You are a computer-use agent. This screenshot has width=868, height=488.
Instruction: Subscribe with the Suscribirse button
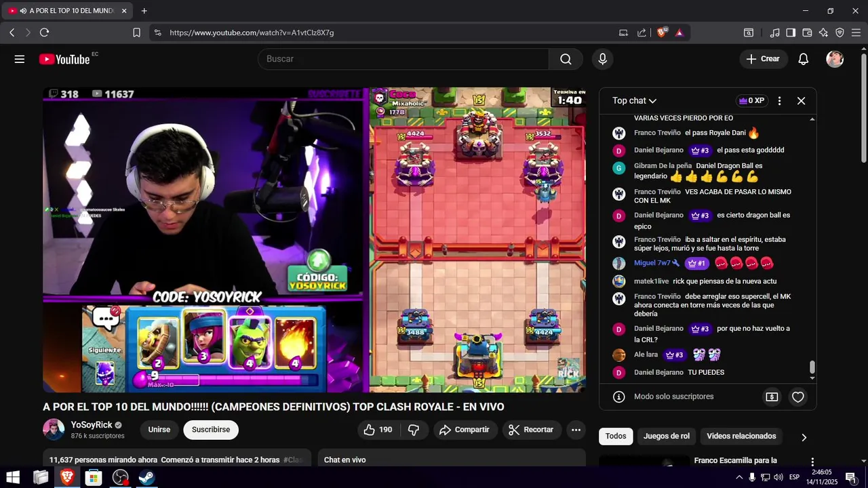click(211, 430)
